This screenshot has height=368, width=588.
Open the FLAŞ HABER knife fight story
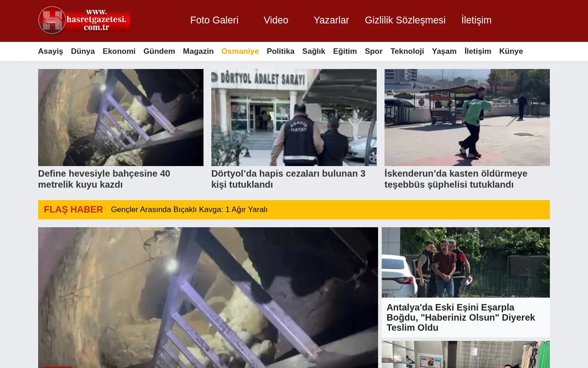[189, 209]
